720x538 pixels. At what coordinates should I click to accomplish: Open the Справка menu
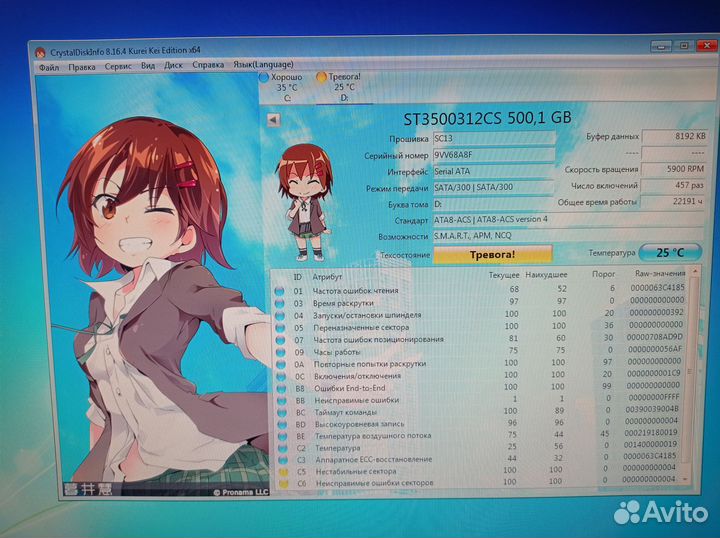208,65
